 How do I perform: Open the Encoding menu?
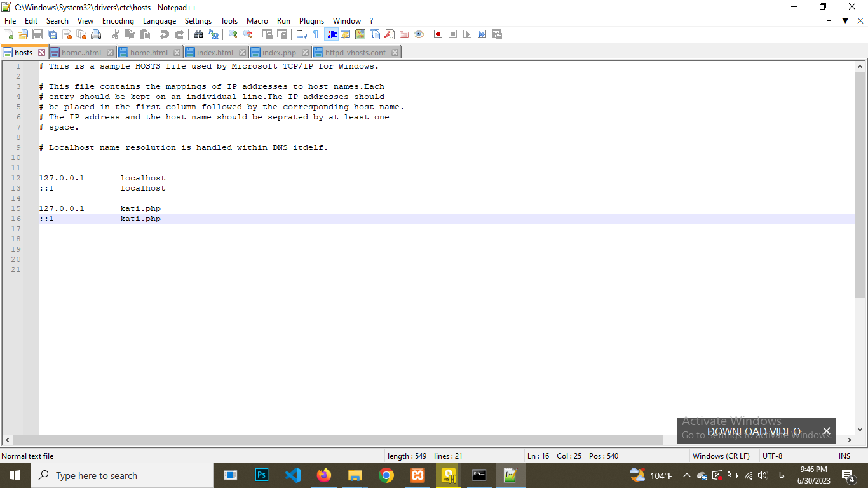point(118,21)
